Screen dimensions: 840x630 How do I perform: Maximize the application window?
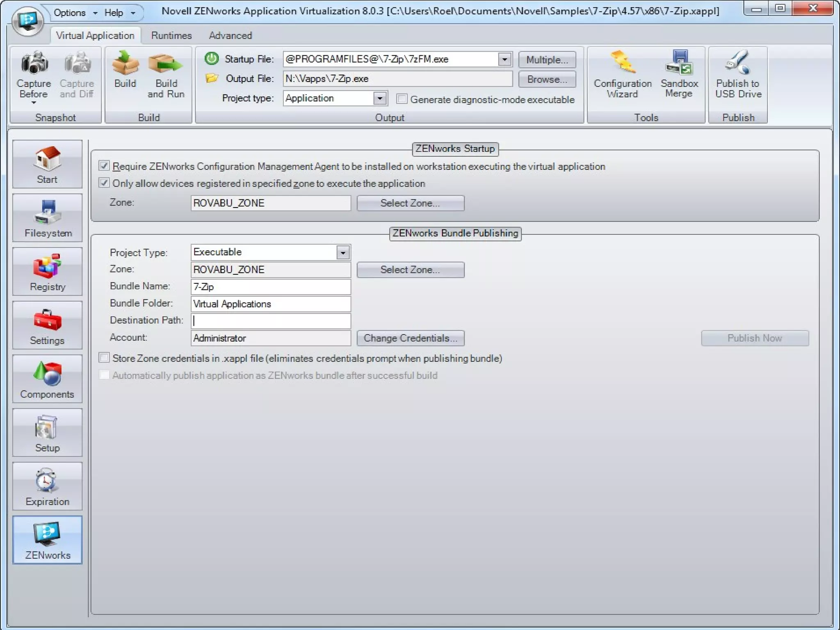pyautogui.click(x=780, y=9)
